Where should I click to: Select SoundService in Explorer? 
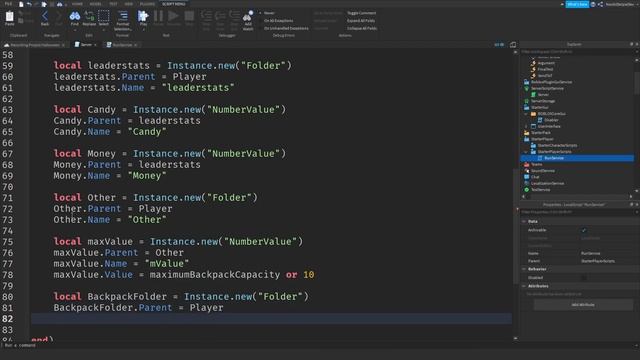542,171
